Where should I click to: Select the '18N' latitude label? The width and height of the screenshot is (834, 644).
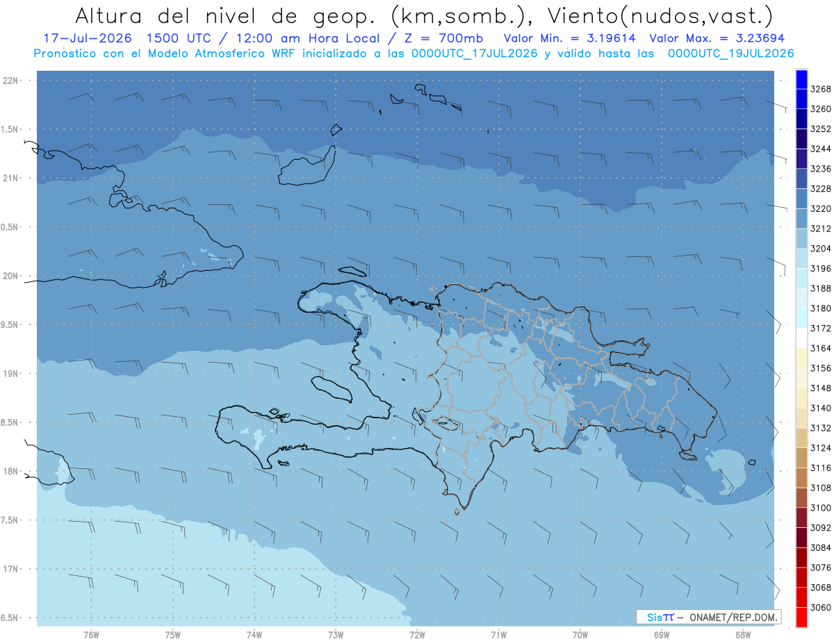[10, 471]
